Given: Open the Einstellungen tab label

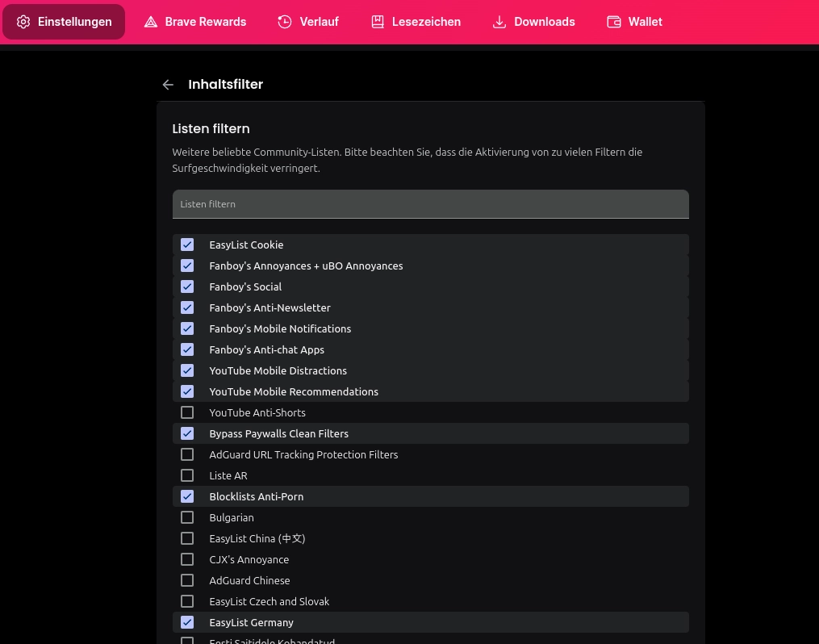Looking at the screenshot, I should coord(75,22).
